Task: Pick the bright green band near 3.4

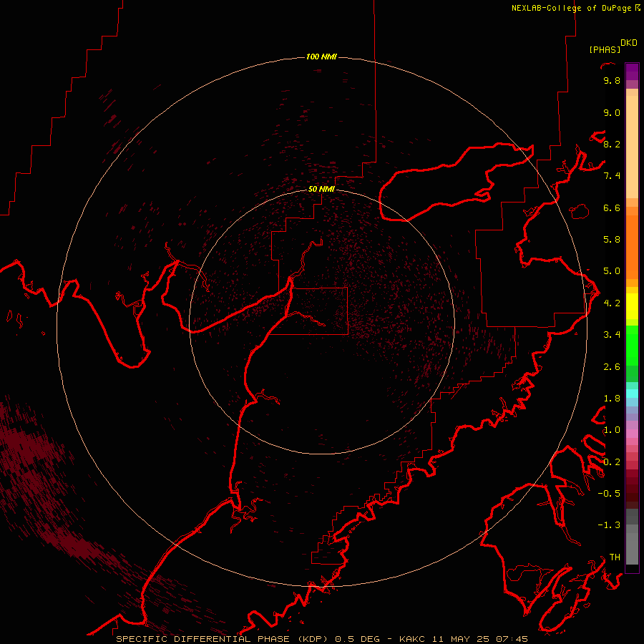Action: 632,345
